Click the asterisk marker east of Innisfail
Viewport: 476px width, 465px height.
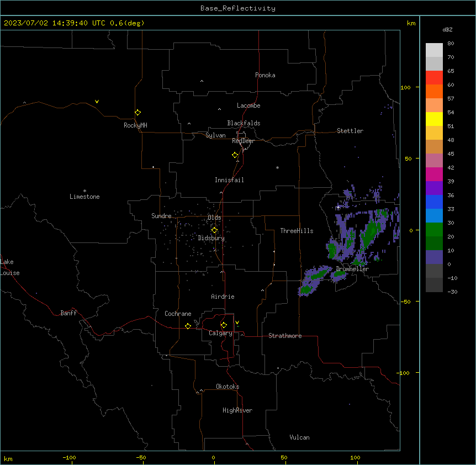(x=277, y=167)
